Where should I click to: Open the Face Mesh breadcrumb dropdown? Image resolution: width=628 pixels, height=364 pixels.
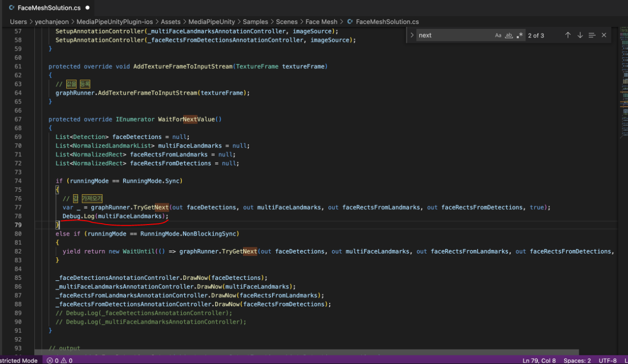(321, 22)
